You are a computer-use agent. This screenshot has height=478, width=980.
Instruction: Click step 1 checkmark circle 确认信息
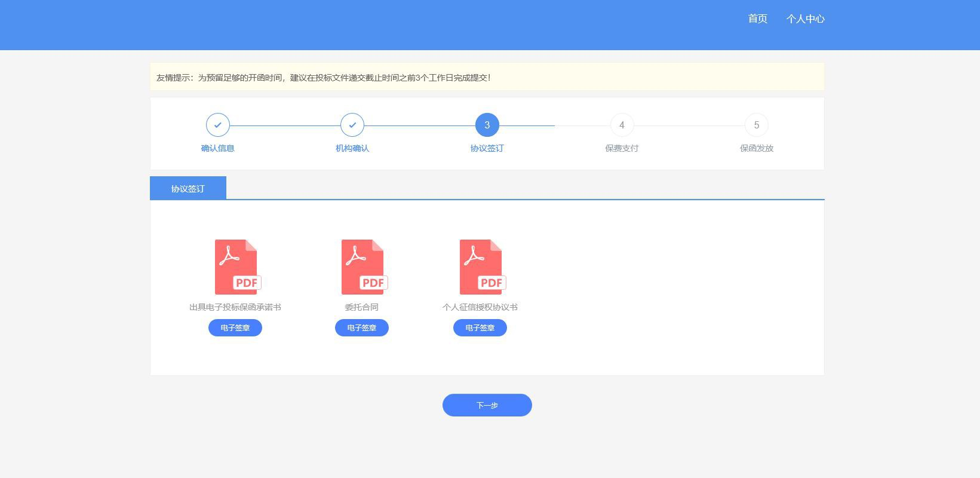pyautogui.click(x=218, y=125)
